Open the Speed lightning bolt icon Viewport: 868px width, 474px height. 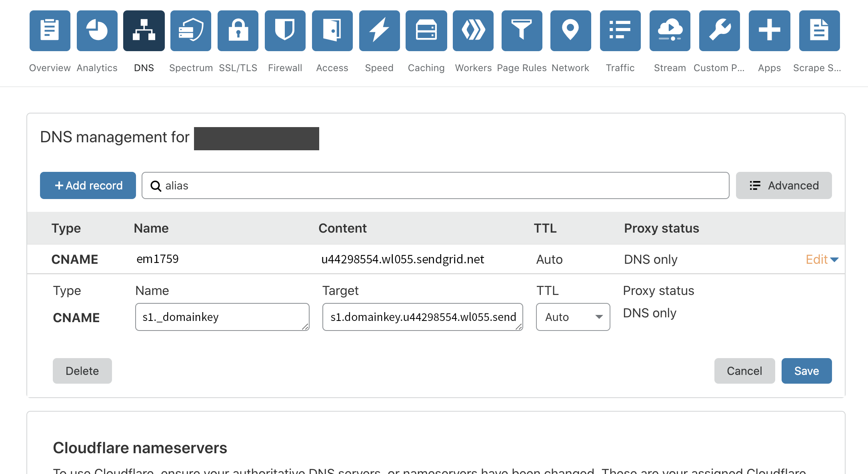click(x=379, y=31)
